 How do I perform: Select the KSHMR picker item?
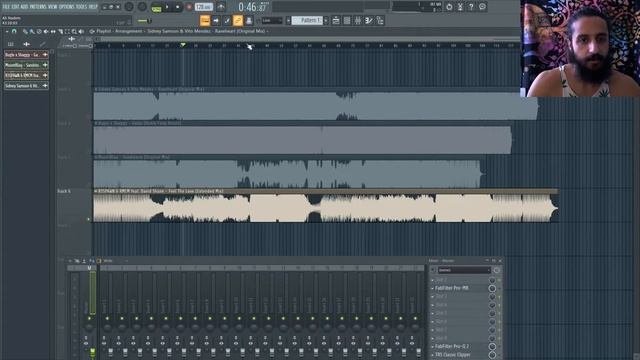pos(26,76)
